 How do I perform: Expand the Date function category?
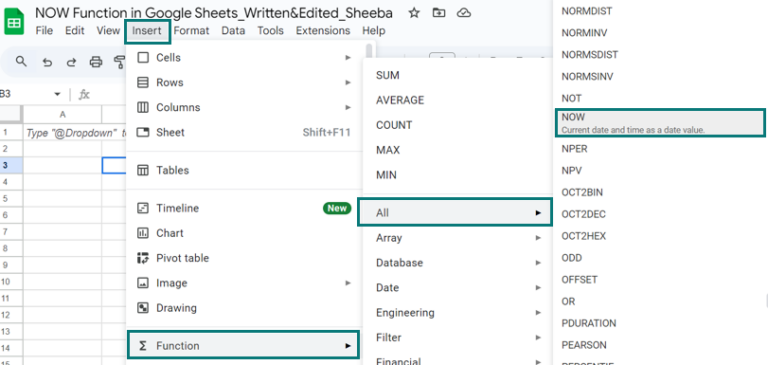click(x=457, y=288)
